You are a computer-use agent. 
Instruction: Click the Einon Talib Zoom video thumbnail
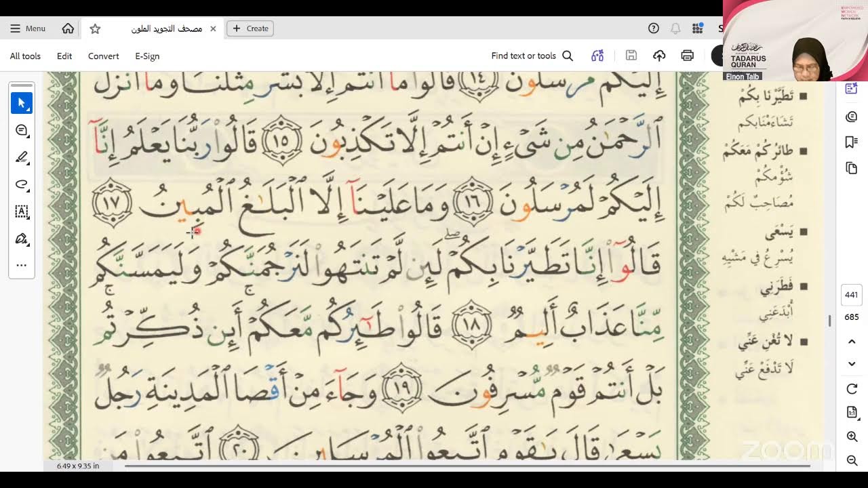[x=795, y=41]
